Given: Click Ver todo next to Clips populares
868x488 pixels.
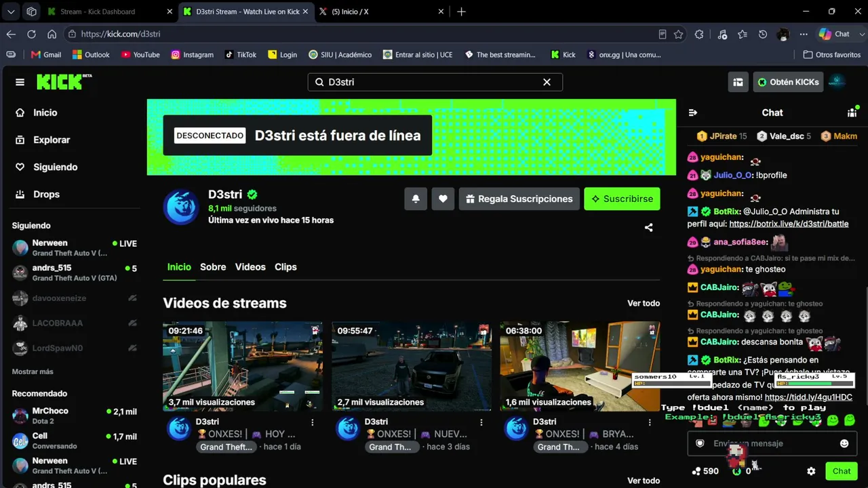Looking at the screenshot, I should 644,481.
